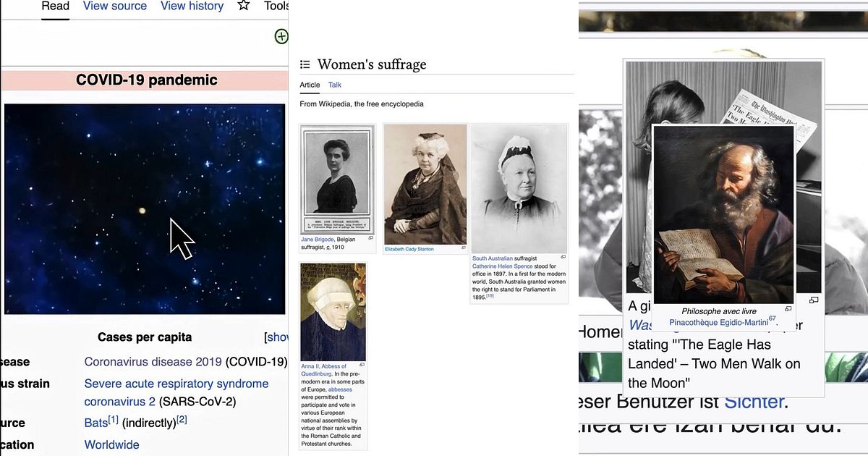This screenshot has height=456, width=868.
Task: Click the watchlist star icon
Action: point(244,6)
